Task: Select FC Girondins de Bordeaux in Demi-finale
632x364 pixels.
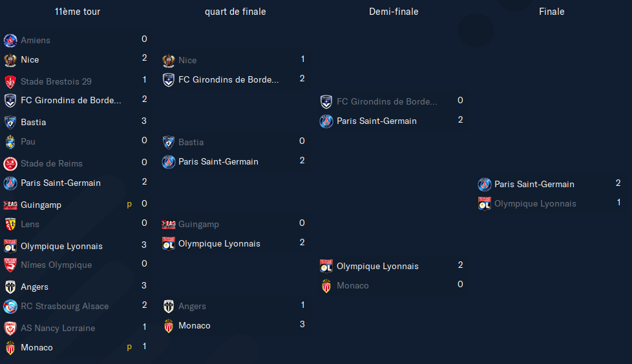Action: tap(386, 101)
